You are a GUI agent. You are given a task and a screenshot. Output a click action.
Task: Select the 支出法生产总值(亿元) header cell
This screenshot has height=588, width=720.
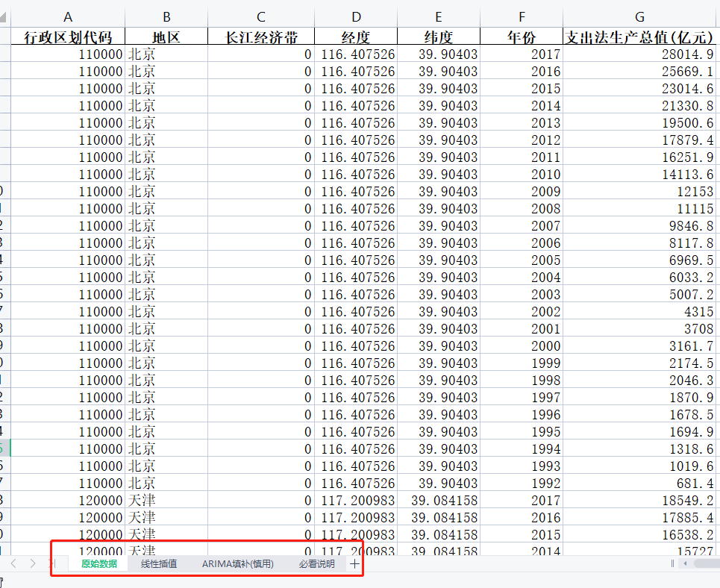[x=639, y=37]
